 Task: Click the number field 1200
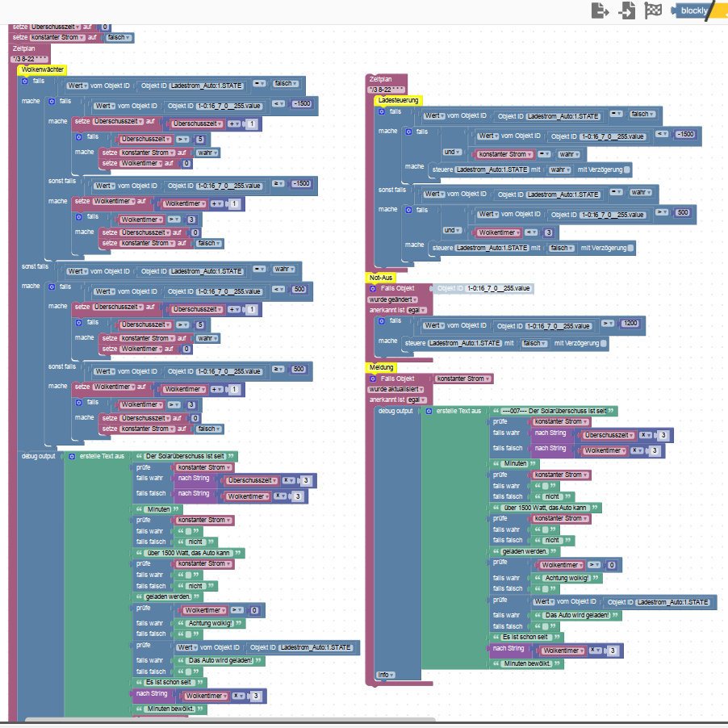pos(630,323)
